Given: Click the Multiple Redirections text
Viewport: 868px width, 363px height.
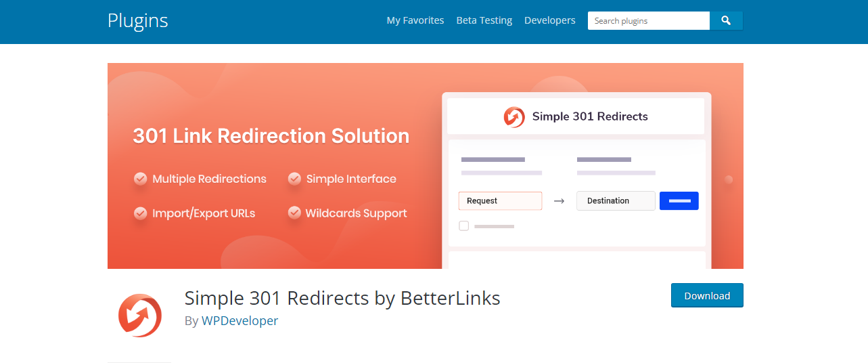Looking at the screenshot, I should tap(210, 179).
